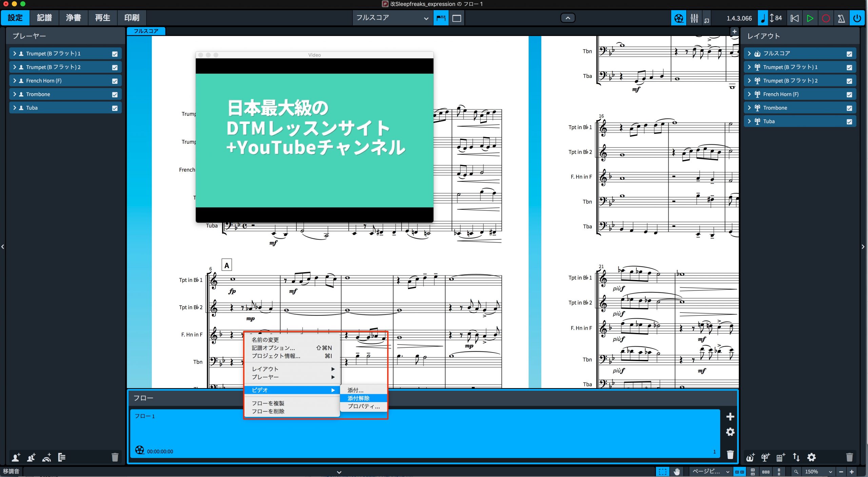Image resolution: width=868 pixels, height=477 pixels.
Task: Uncheck Tuba layout checkbox
Action: coord(849,121)
